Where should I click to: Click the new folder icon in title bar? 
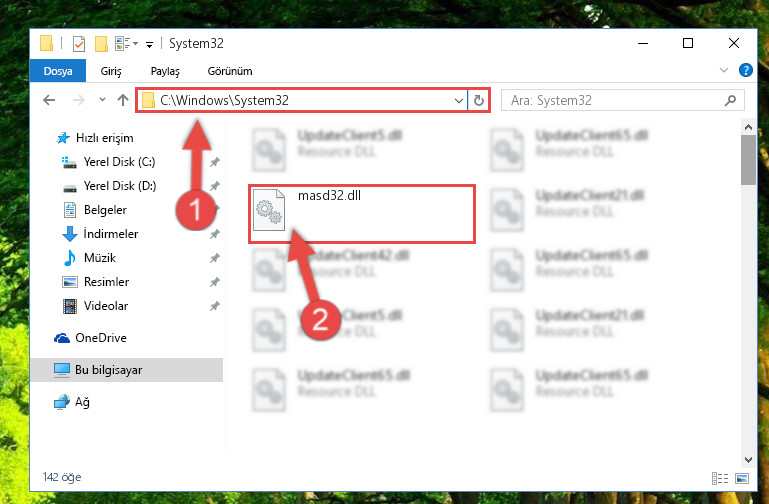pos(101,44)
